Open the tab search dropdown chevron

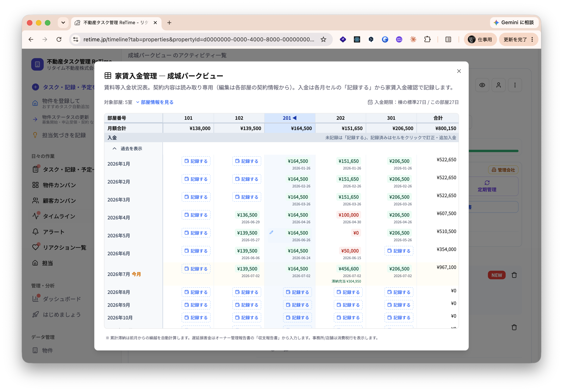click(63, 23)
